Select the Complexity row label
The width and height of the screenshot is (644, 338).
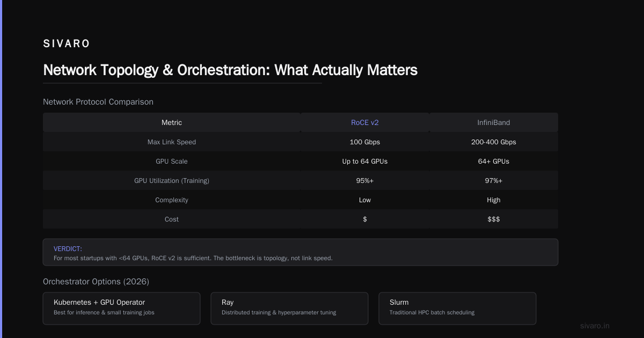click(x=172, y=200)
